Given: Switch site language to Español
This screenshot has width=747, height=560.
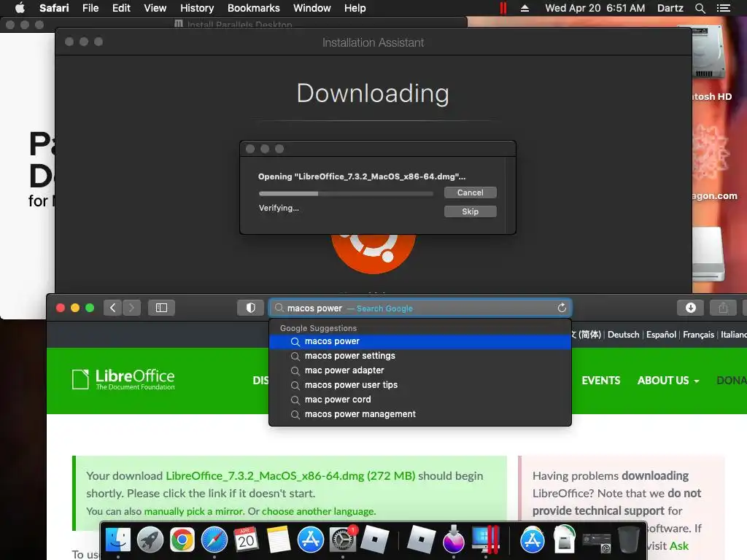Looking at the screenshot, I should pyautogui.click(x=661, y=335).
